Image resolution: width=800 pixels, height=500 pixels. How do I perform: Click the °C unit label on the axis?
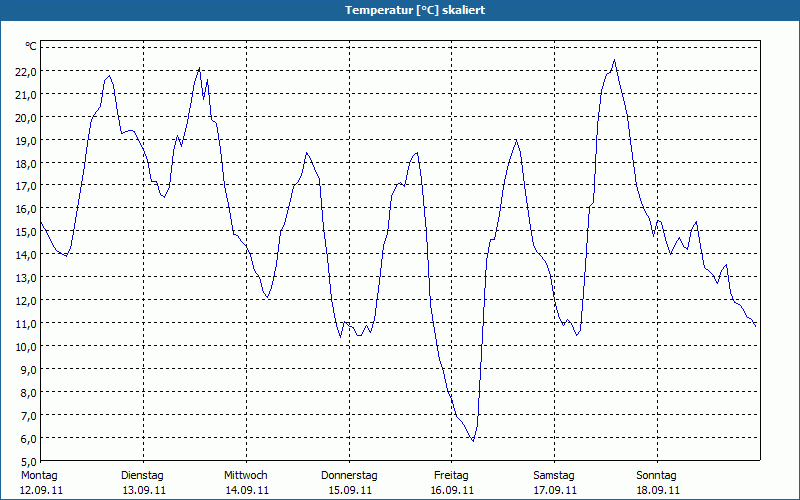coord(31,47)
